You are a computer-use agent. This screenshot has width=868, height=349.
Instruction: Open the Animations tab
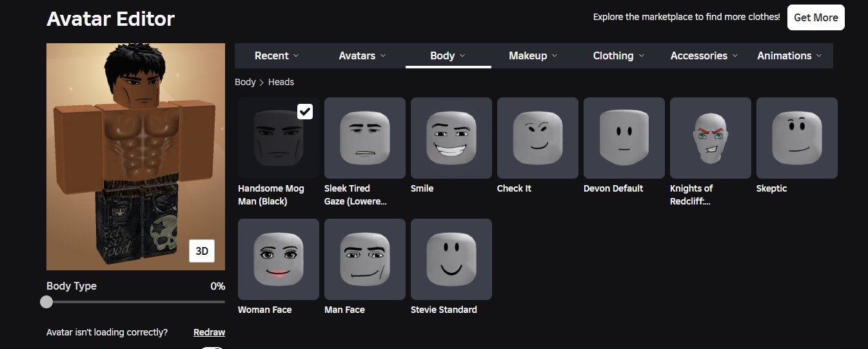(790, 55)
